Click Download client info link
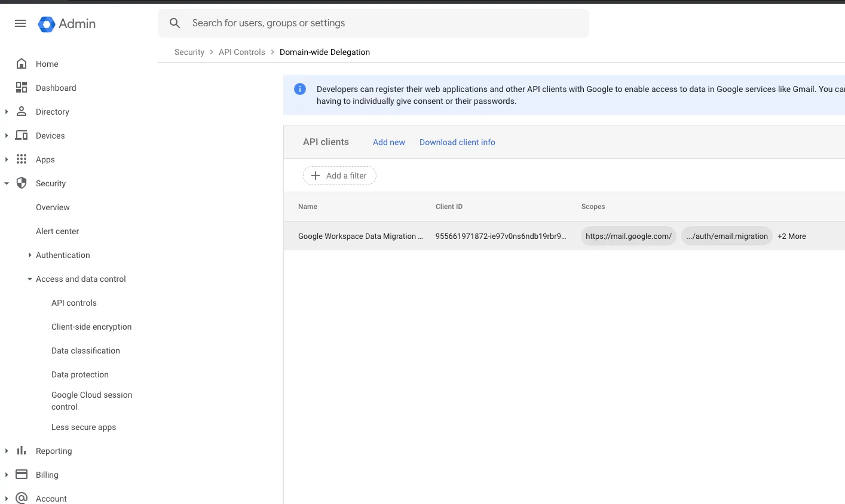 pyautogui.click(x=457, y=142)
